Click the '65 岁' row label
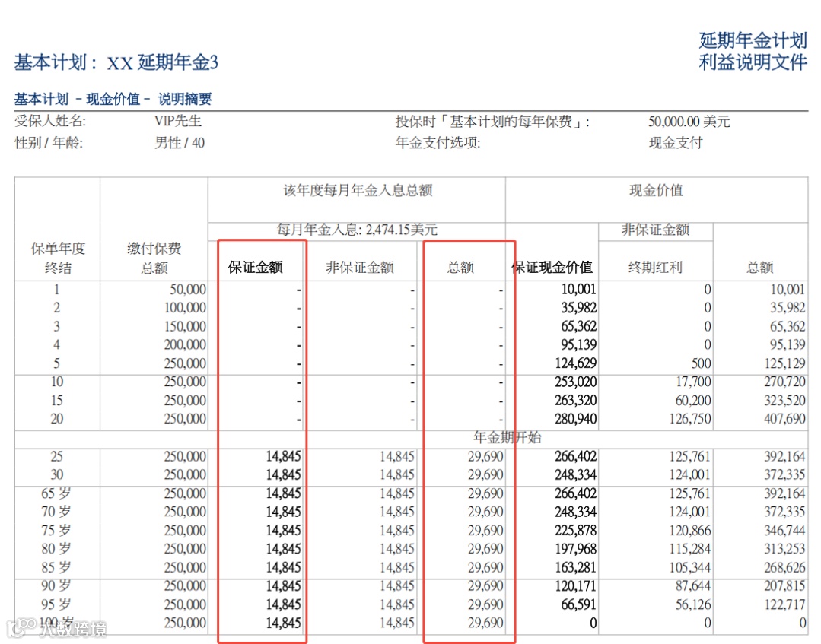The width and height of the screenshot is (821, 644). coord(56,493)
